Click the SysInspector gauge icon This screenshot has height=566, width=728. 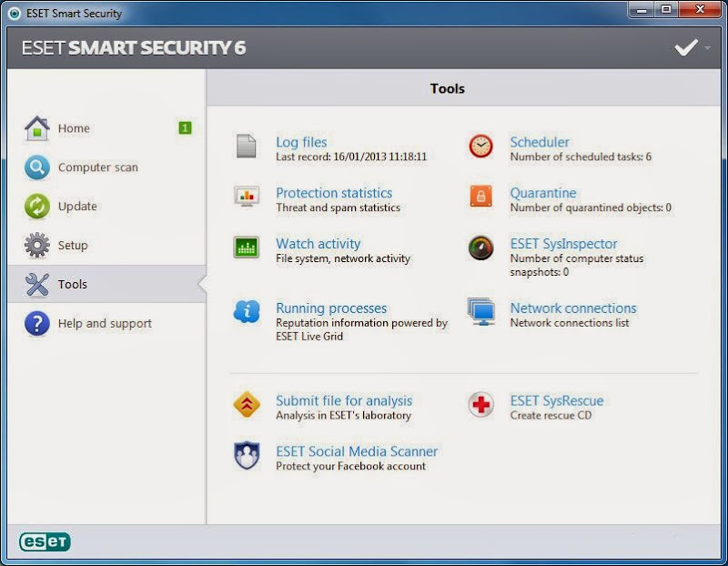click(481, 247)
